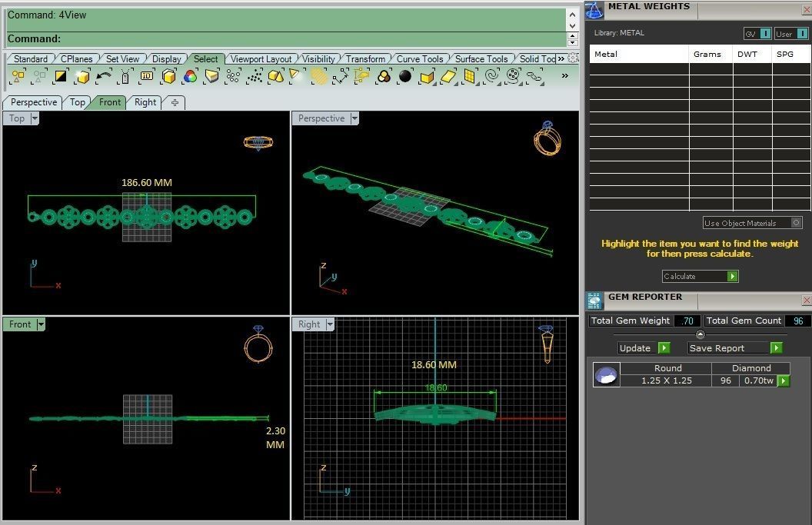This screenshot has width=812, height=525.
Task: Click the Select Last Created Objects cube icon
Action: point(82,77)
